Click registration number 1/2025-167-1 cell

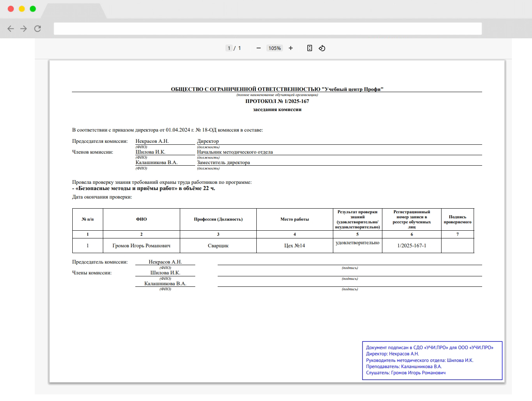(411, 246)
